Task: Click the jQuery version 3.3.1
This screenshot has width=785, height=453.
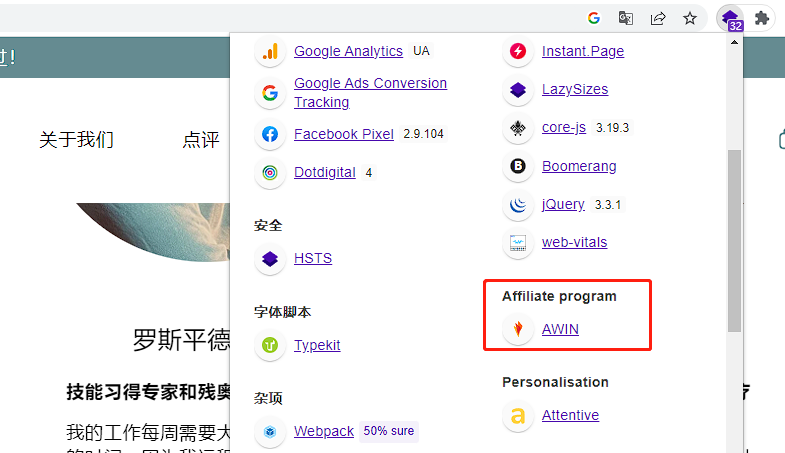Action: [608, 205]
